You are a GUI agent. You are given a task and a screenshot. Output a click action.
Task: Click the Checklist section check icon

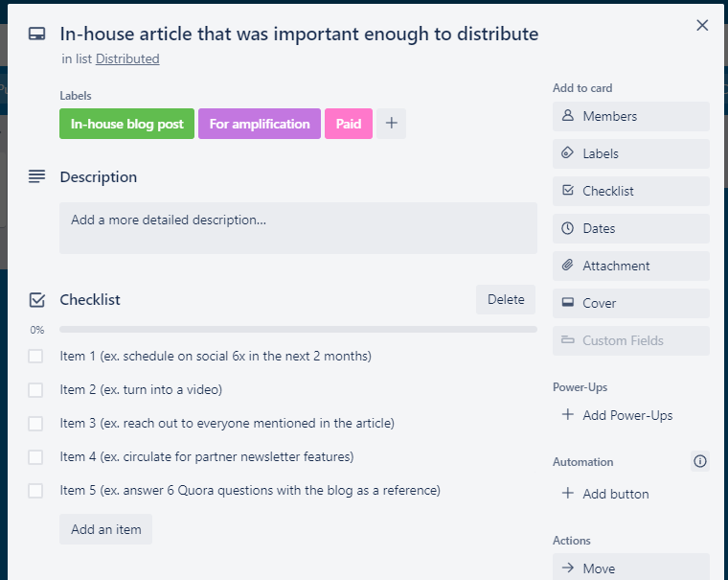pos(36,300)
